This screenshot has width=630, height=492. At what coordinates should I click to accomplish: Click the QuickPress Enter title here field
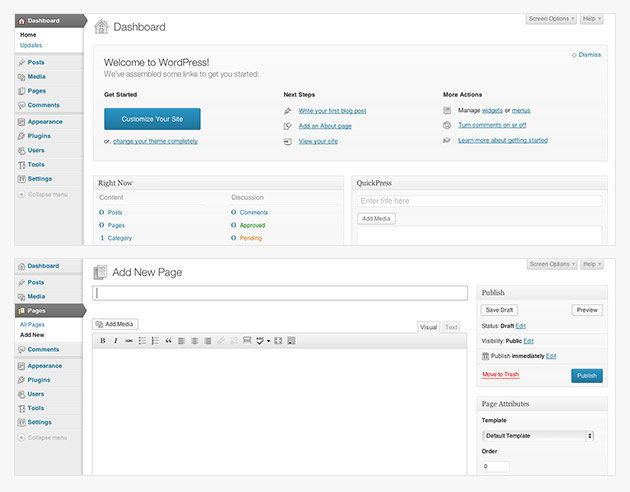point(479,201)
